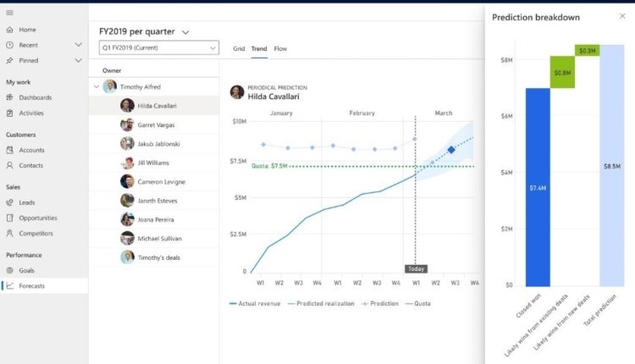
Task: Expand the Pinned section chevron
Action: [x=79, y=60]
